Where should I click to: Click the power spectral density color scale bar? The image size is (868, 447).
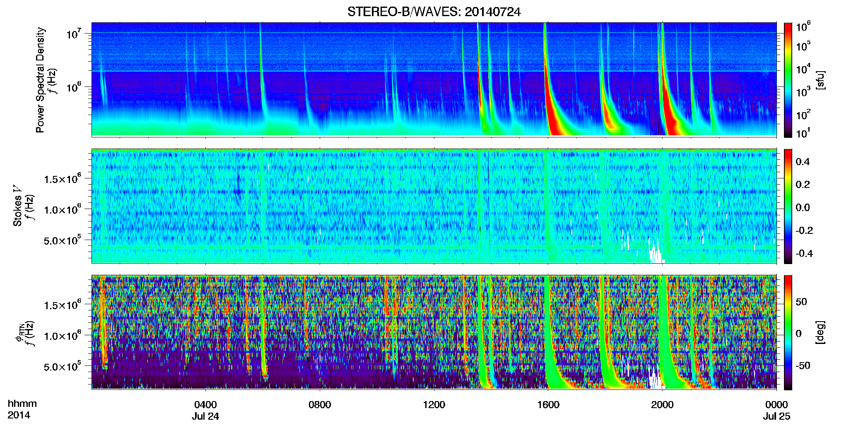[x=788, y=80]
